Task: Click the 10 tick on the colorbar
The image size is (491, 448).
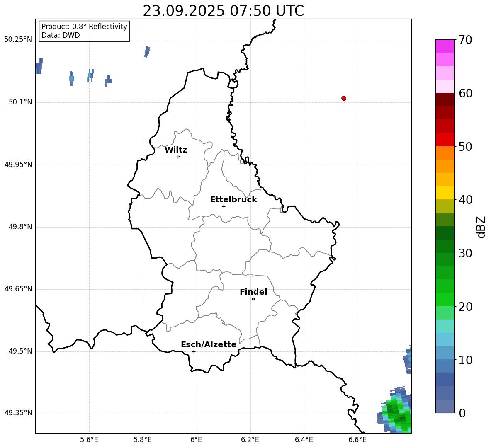Action: coord(465,360)
